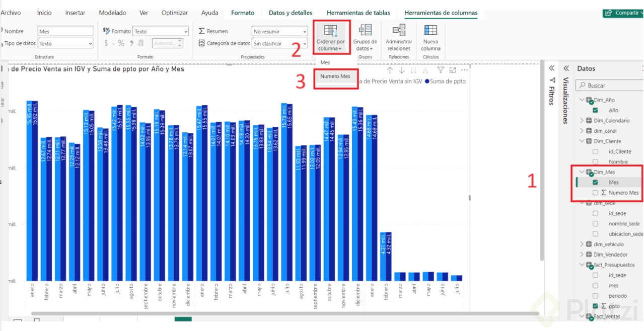Check the Numero Mes field checkbox
Image resolution: width=644 pixels, height=331 pixels.
tap(596, 193)
